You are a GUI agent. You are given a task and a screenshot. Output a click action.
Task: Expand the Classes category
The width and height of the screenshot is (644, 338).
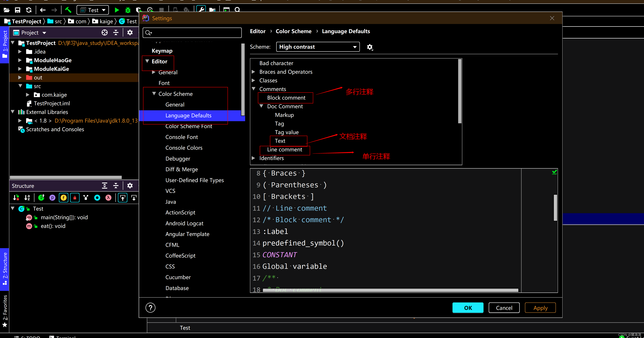click(253, 80)
